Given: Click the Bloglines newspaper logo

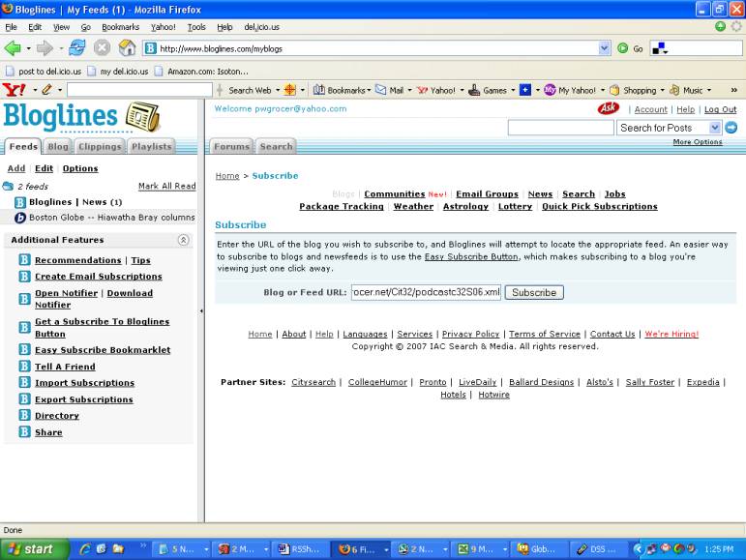Looking at the screenshot, I should tap(143, 116).
